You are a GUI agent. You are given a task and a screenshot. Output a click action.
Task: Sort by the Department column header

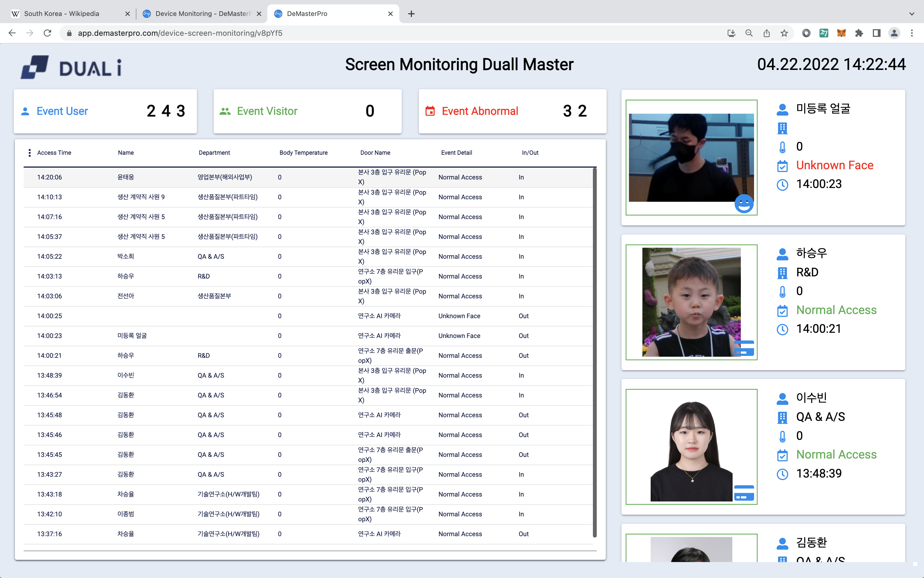[214, 152]
